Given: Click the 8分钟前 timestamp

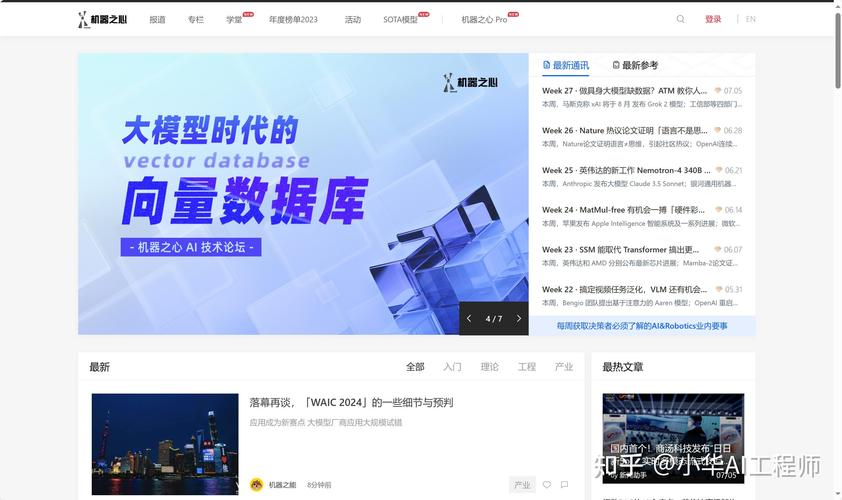Looking at the screenshot, I should (x=319, y=485).
